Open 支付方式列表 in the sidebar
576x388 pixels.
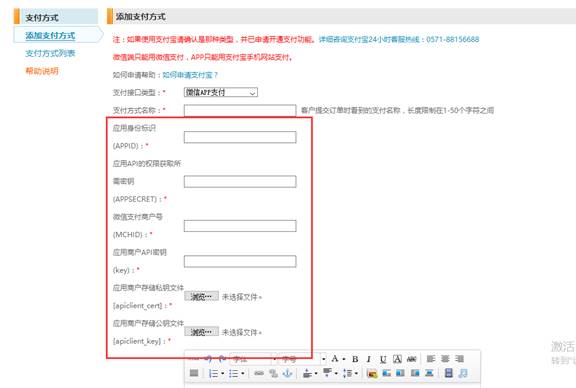pyautogui.click(x=50, y=53)
